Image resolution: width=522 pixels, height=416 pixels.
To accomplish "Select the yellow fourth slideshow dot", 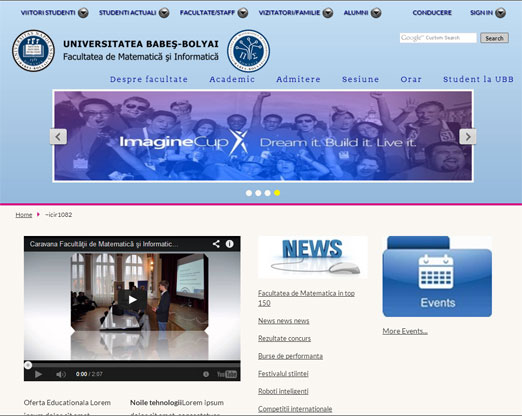I will [277, 193].
